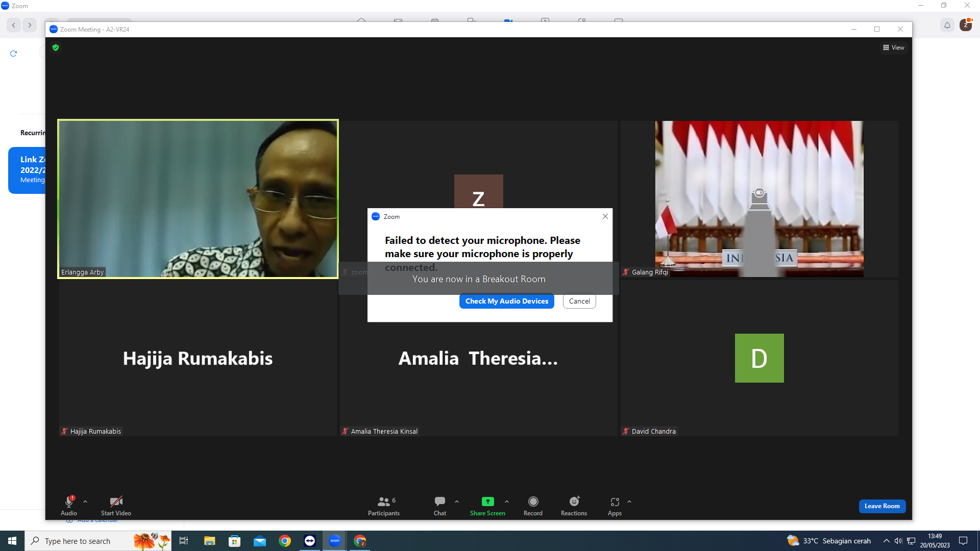Select Hajija Rumakabis's participant tile

(198, 358)
